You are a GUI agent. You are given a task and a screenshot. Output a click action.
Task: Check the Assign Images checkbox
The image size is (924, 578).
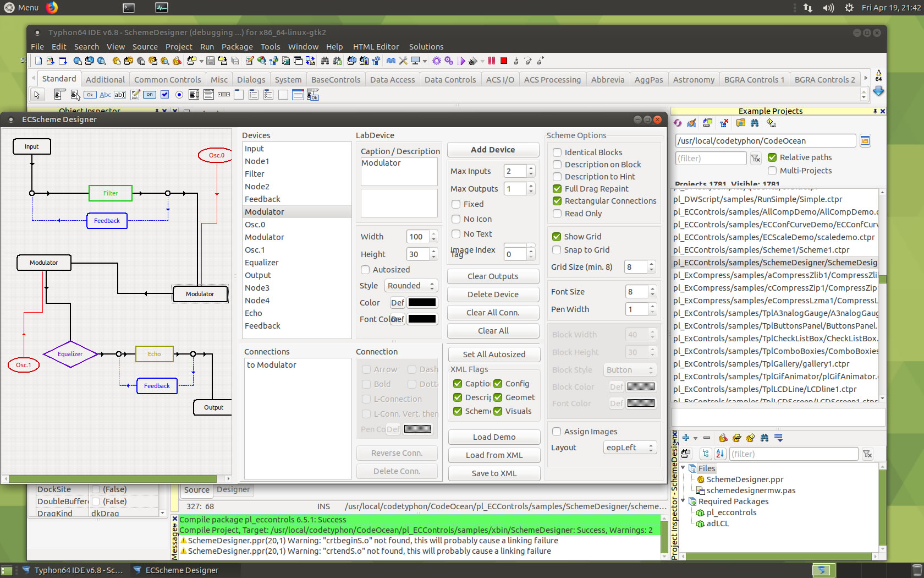[557, 432]
